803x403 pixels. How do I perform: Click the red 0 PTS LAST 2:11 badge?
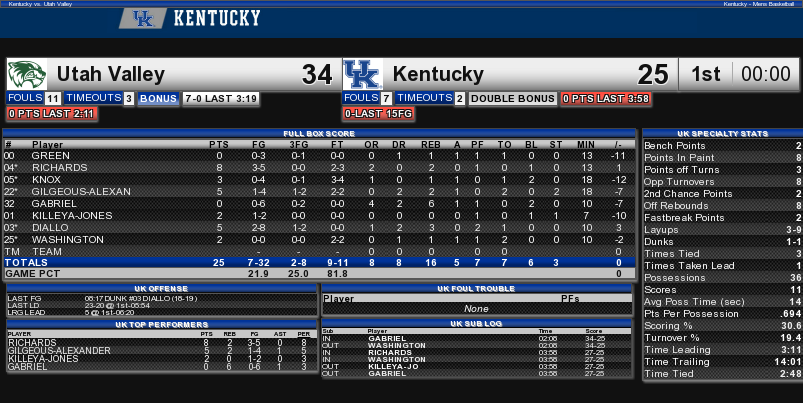click(x=52, y=114)
